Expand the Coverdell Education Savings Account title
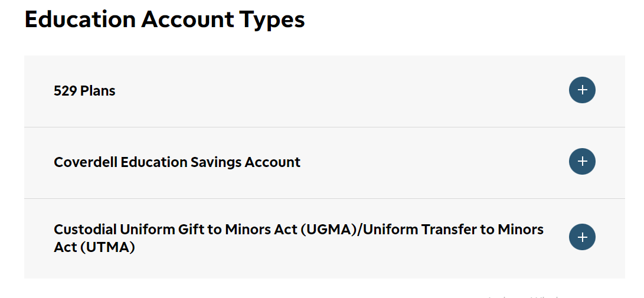Image resolution: width=644 pixels, height=298 pixels. coord(177,162)
